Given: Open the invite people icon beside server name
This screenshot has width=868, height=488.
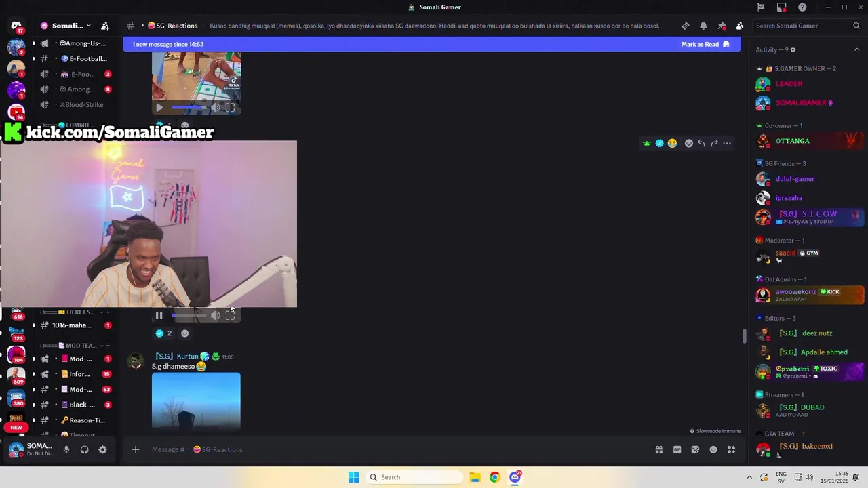Looking at the screenshot, I should tap(105, 26).
